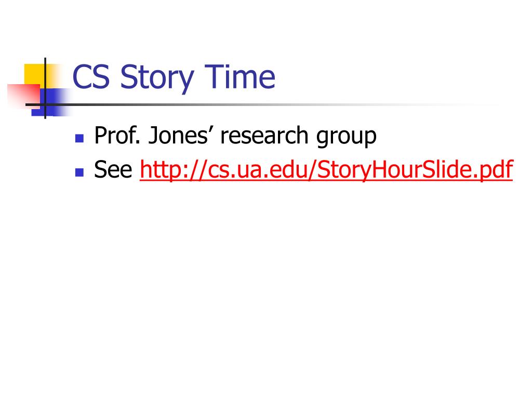Click the word "CS" in the title

[91, 77]
